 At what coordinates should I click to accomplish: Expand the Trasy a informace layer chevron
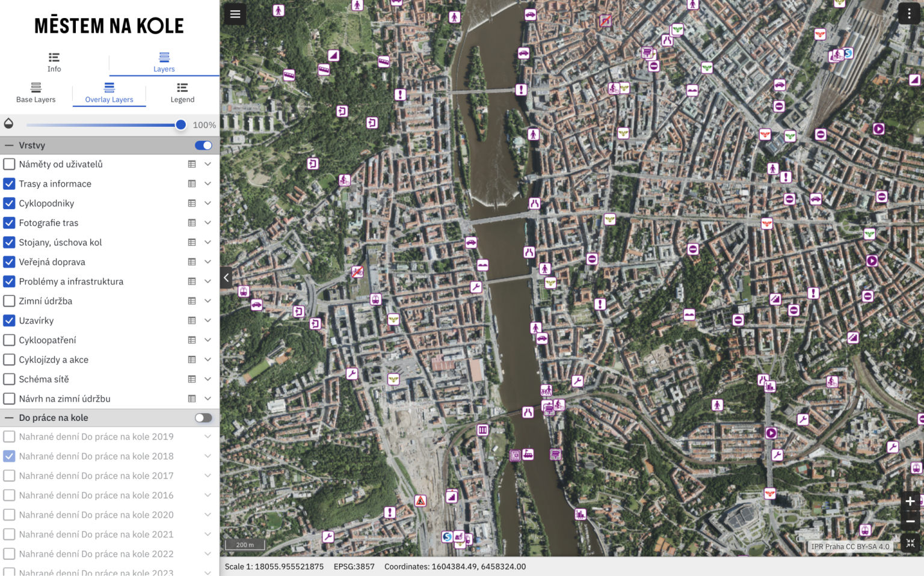(x=208, y=184)
